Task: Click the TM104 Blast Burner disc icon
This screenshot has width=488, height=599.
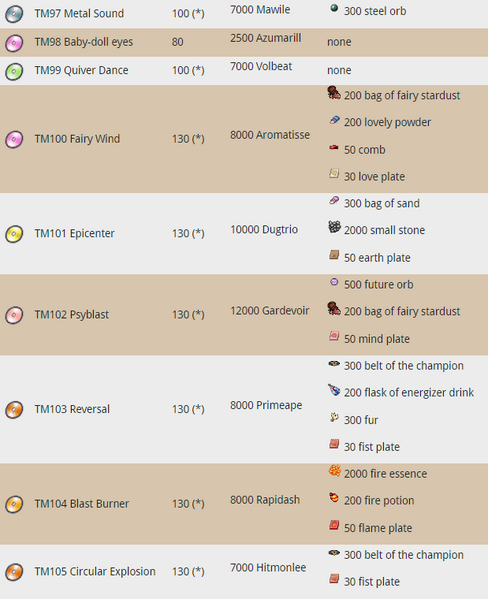Action: coord(14,504)
